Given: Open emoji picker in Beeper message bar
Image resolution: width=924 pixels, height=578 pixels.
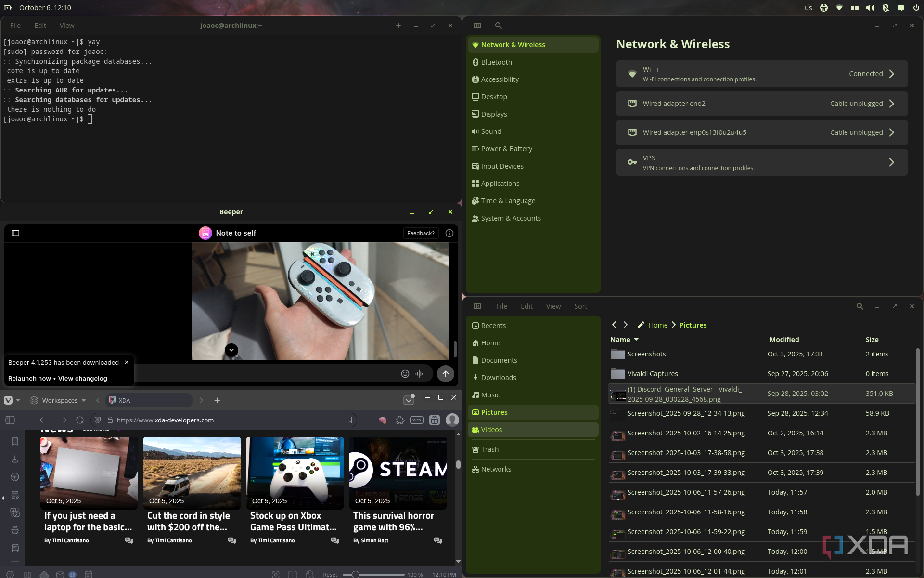Looking at the screenshot, I should [x=405, y=374].
